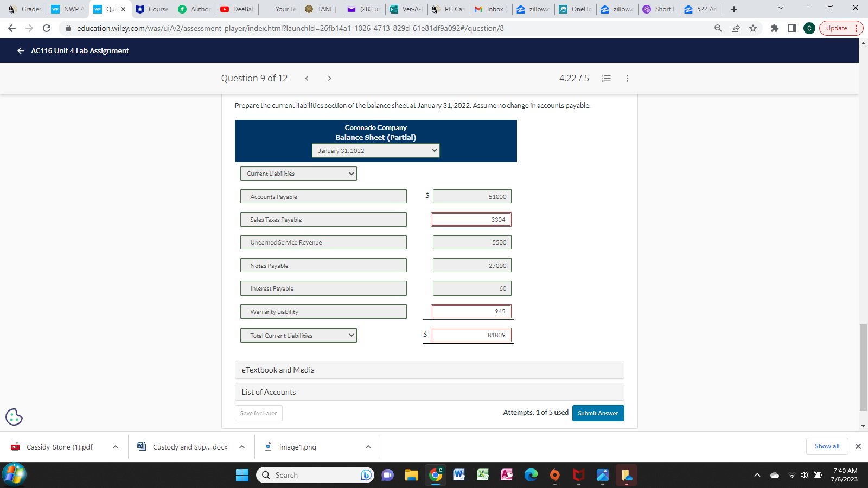Open the three-dot assessment options menu
This screenshot has height=488, width=868.
(x=627, y=78)
